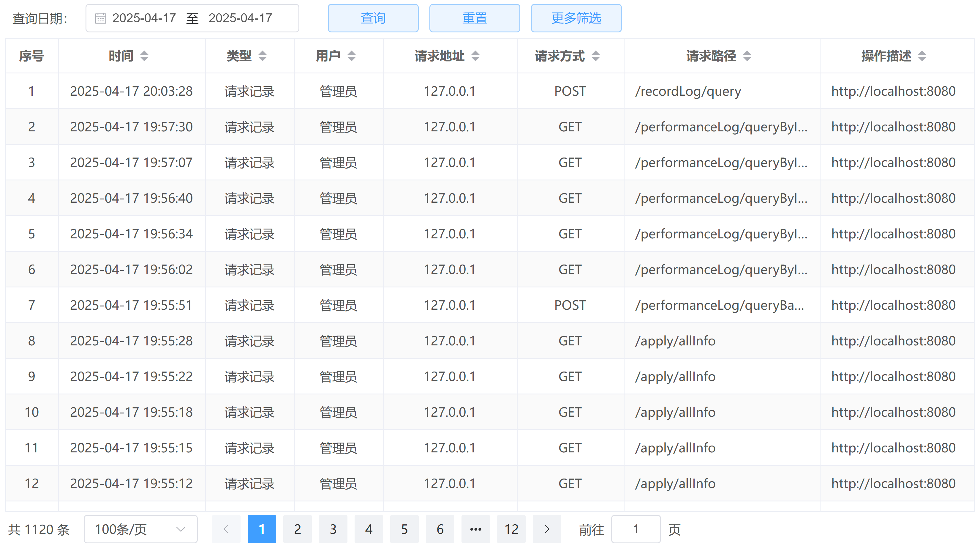This screenshot has width=980, height=549.
Task: Sort by 操作描述 column
Action: pos(921,56)
